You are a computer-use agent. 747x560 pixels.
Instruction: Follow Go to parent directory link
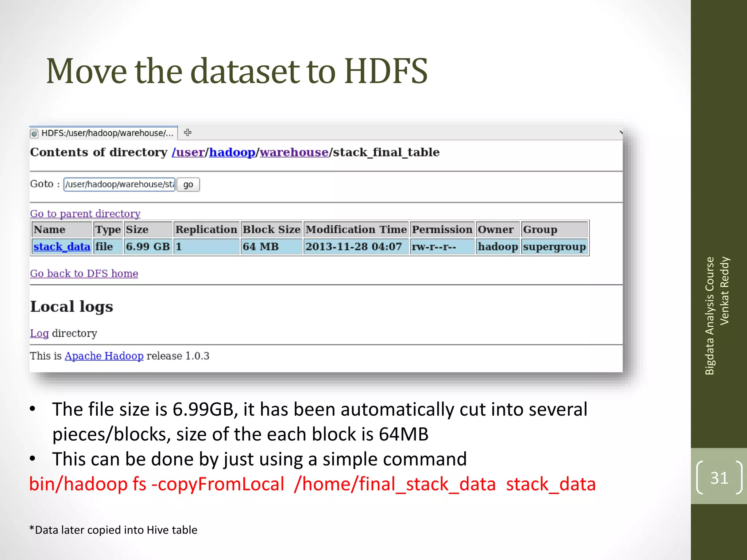[x=85, y=214]
